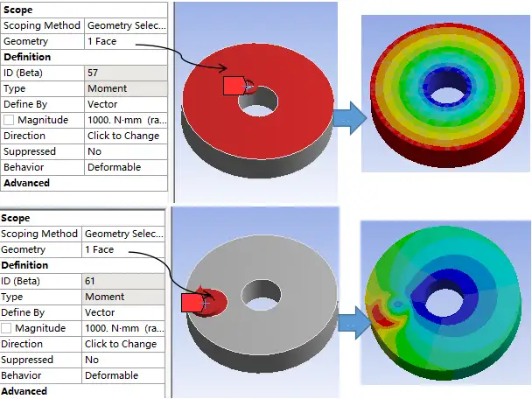Open Scoping Method dropdown in ID 57 panel

pos(126,25)
